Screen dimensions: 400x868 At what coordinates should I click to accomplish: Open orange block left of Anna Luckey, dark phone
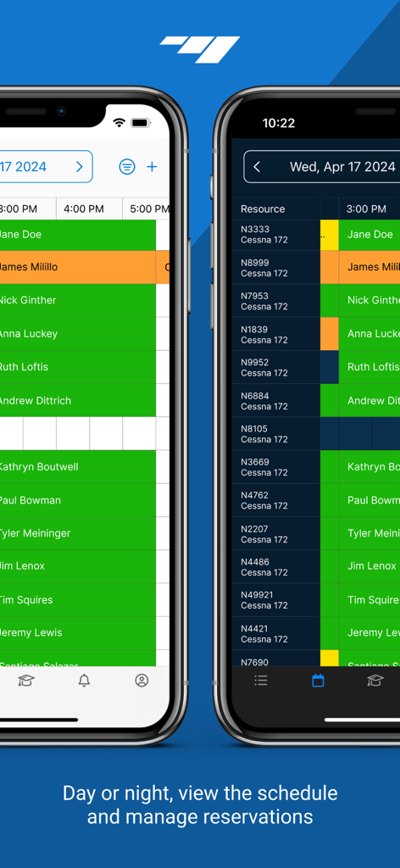[329, 334]
